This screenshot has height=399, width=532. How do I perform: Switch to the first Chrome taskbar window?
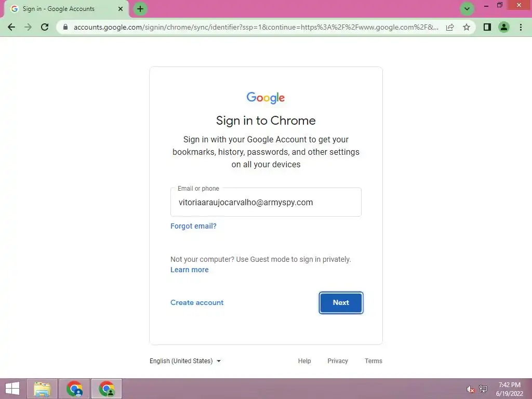(x=74, y=389)
